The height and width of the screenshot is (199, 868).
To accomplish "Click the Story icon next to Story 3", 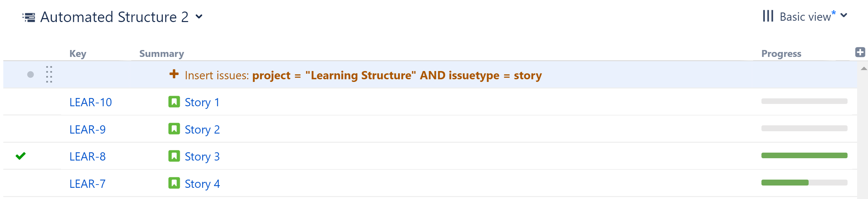I will 174,156.
